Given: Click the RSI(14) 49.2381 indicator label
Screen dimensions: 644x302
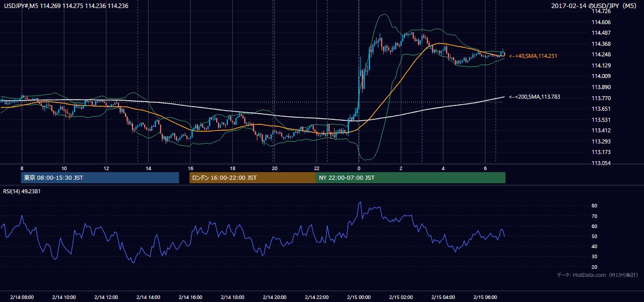Looking at the screenshot, I should [23, 191].
